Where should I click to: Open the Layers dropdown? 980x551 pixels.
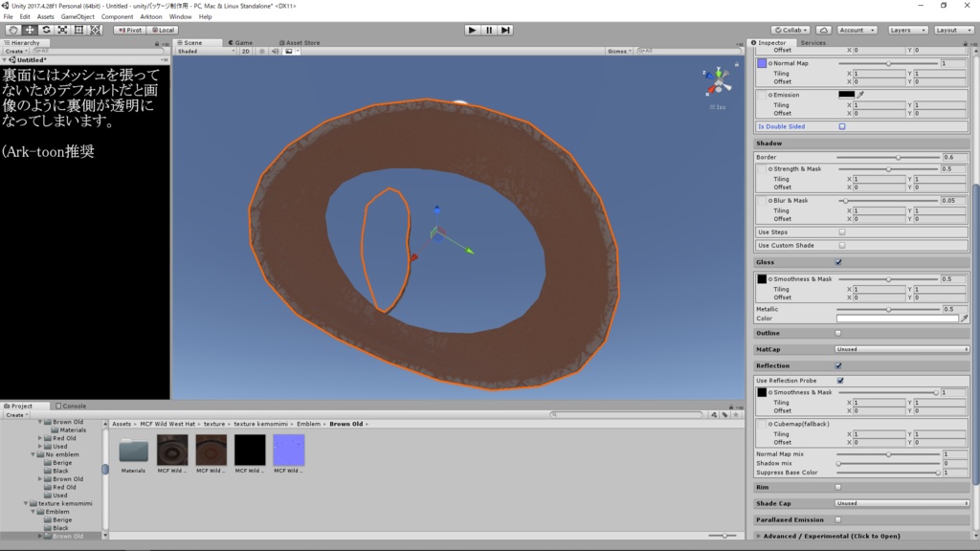[x=907, y=30]
